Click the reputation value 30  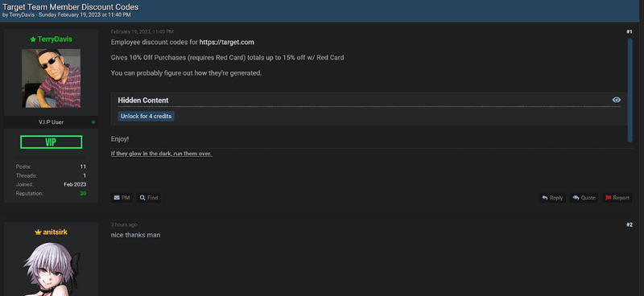coord(83,193)
